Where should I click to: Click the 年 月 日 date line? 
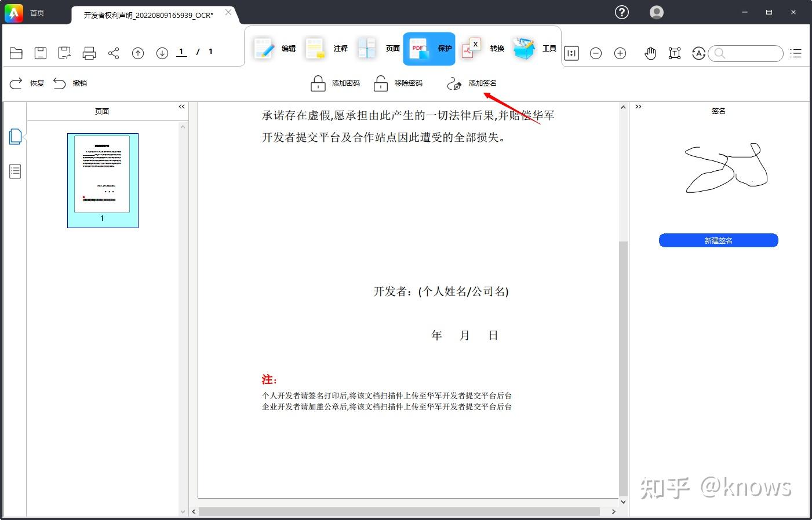pos(465,335)
